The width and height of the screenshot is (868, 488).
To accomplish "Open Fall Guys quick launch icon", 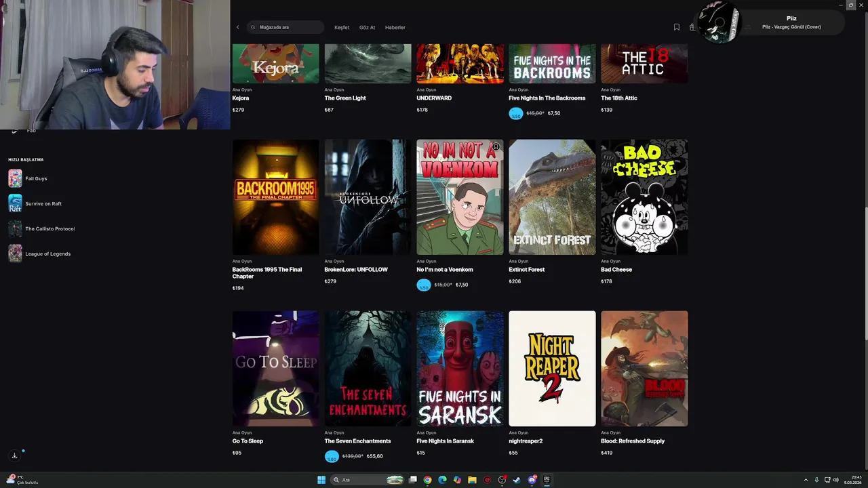I will [15, 178].
